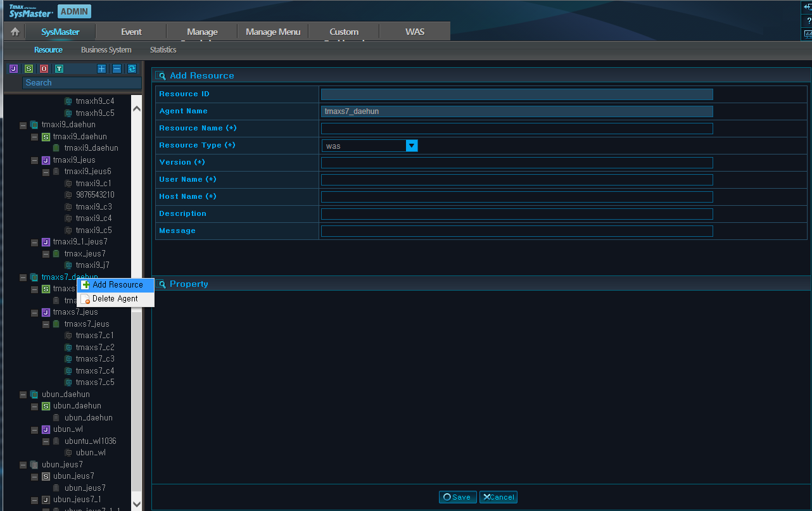Toggle the purple J type filter
The image size is (812, 511).
click(13, 68)
